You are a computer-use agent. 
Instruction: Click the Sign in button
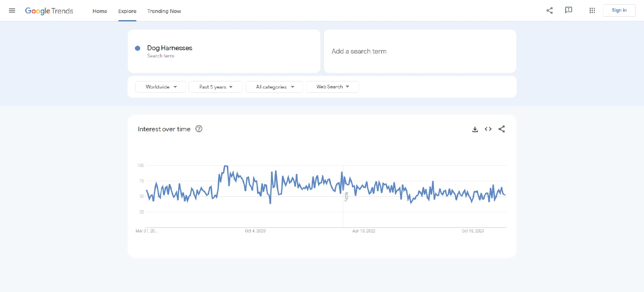[x=619, y=10]
